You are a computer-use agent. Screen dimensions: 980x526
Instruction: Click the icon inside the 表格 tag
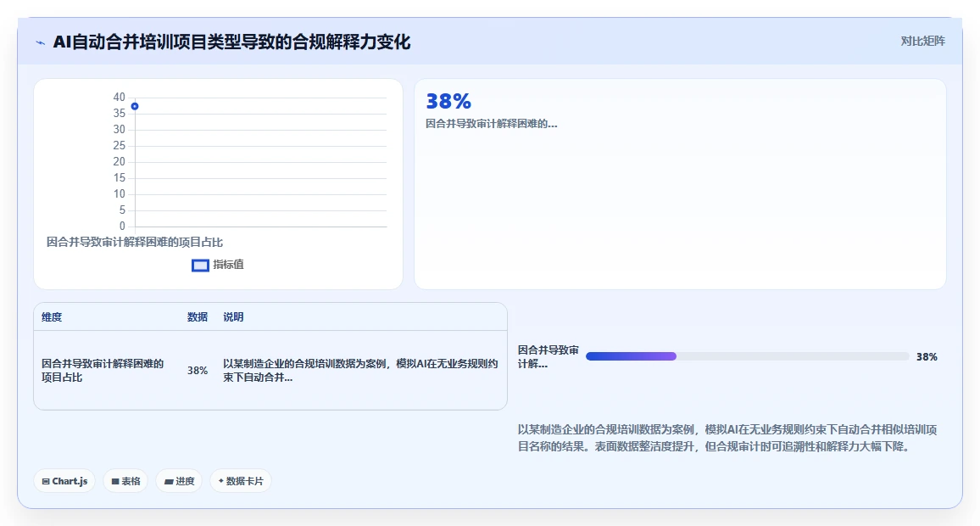coord(115,482)
